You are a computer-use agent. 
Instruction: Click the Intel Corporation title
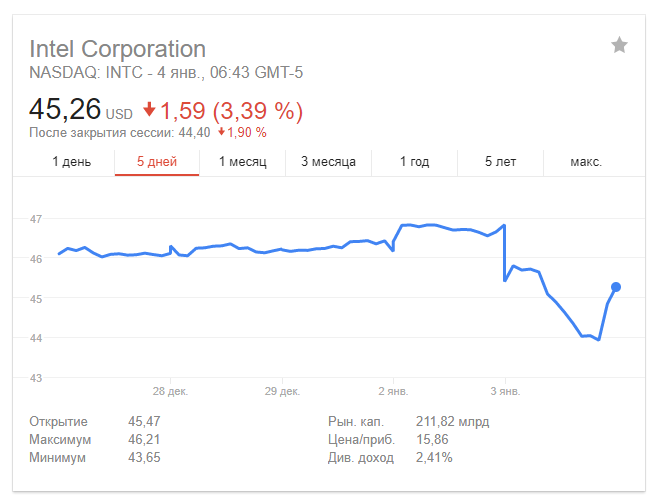117,49
